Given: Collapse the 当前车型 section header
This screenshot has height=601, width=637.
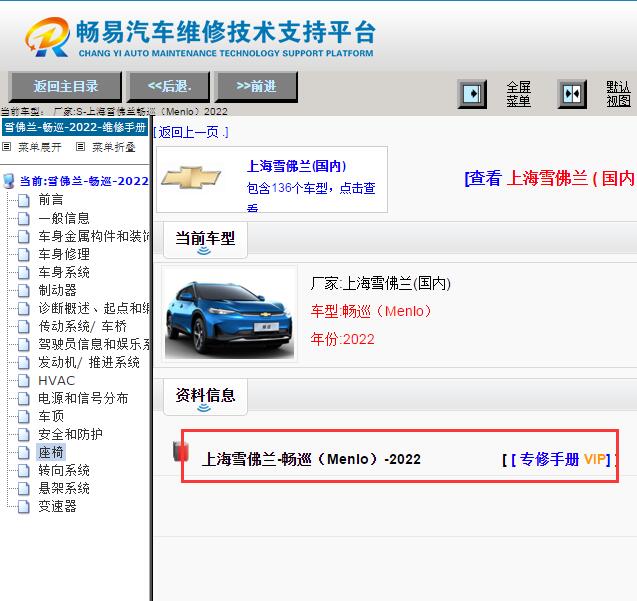Looking at the screenshot, I should click(205, 240).
